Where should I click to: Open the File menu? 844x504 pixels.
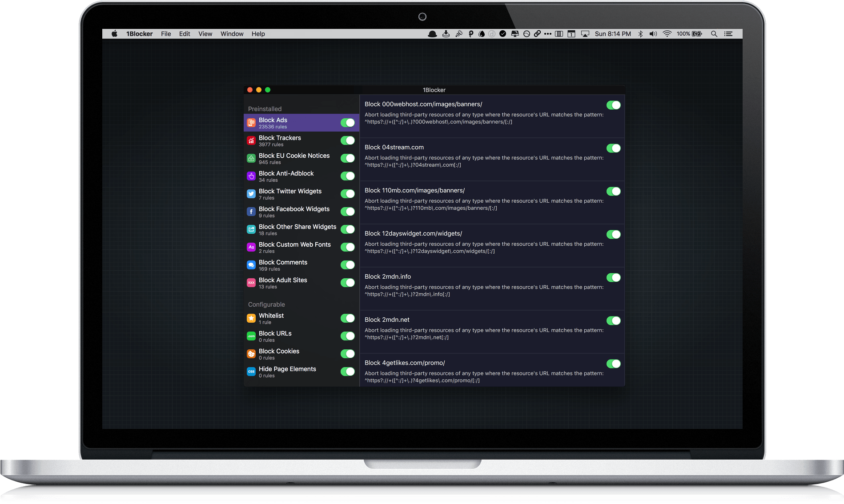[166, 34]
